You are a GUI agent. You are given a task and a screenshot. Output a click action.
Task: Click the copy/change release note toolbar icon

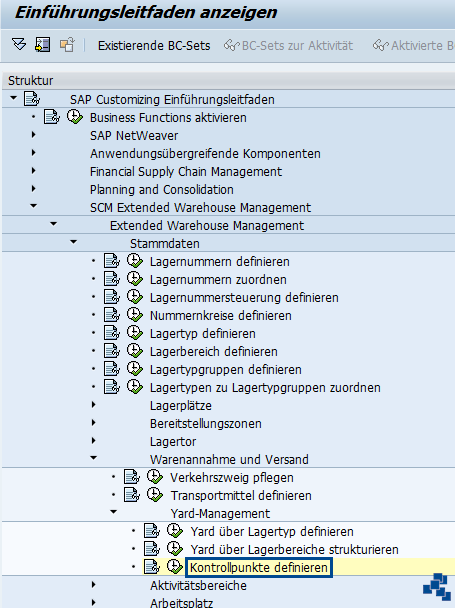point(67,45)
